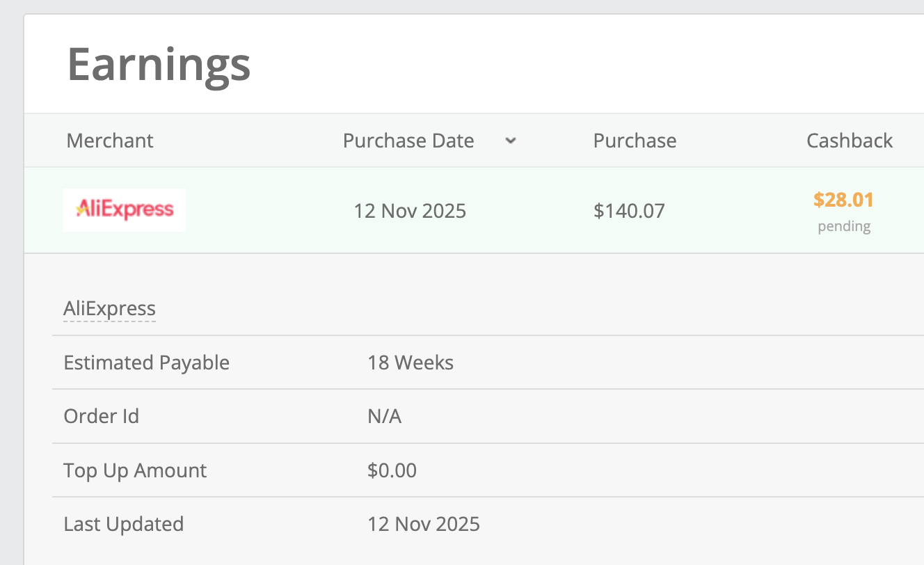Sort by the Purchase column header
Image resolution: width=924 pixels, height=565 pixels.
(635, 141)
